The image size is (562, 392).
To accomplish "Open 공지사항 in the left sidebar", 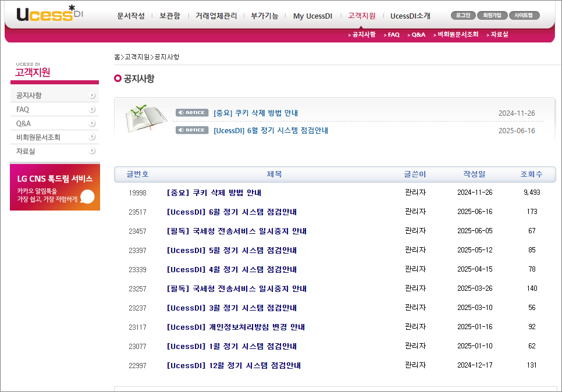I will coord(55,95).
